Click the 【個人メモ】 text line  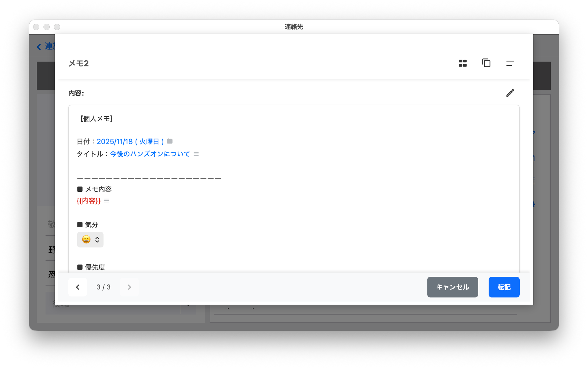(96, 119)
